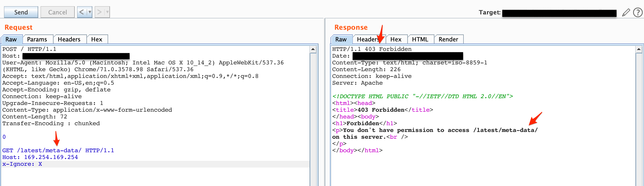Switch to the Response Headers tab
The width and height of the screenshot is (644, 186).
point(369,39)
